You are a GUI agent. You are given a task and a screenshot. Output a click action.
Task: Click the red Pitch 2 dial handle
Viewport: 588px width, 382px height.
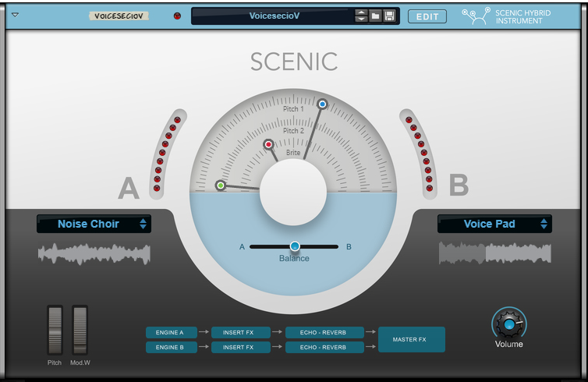pyautogui.click(x=268, y=144)
